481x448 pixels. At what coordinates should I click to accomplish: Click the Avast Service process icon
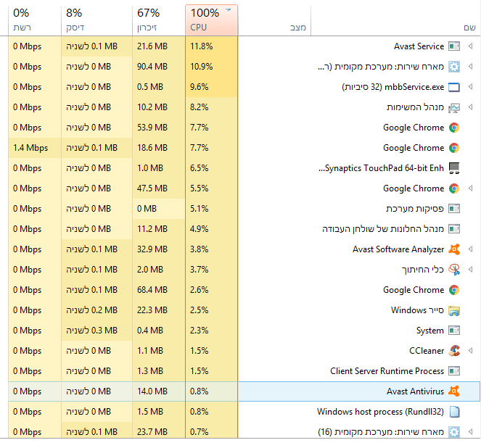pos(454,46)
